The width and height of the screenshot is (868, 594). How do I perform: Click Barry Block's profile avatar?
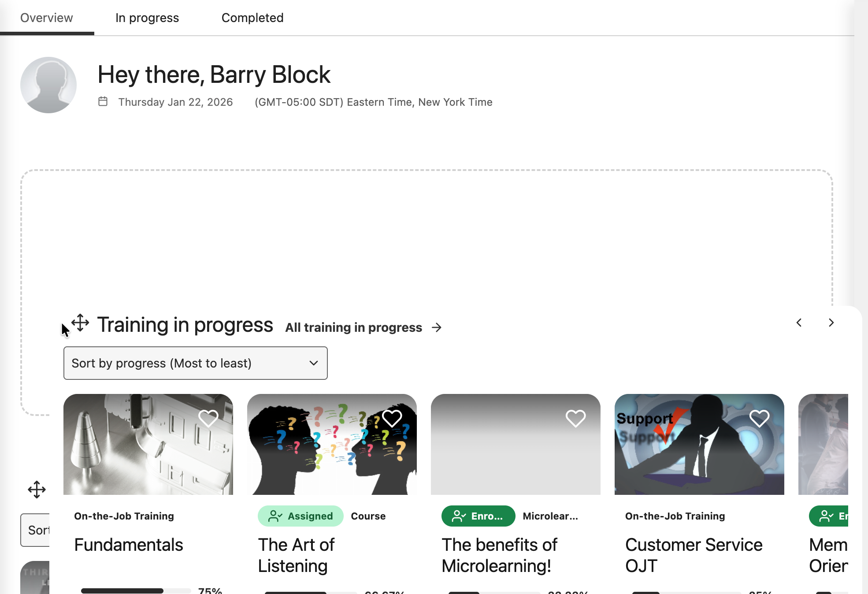(48, 85)
